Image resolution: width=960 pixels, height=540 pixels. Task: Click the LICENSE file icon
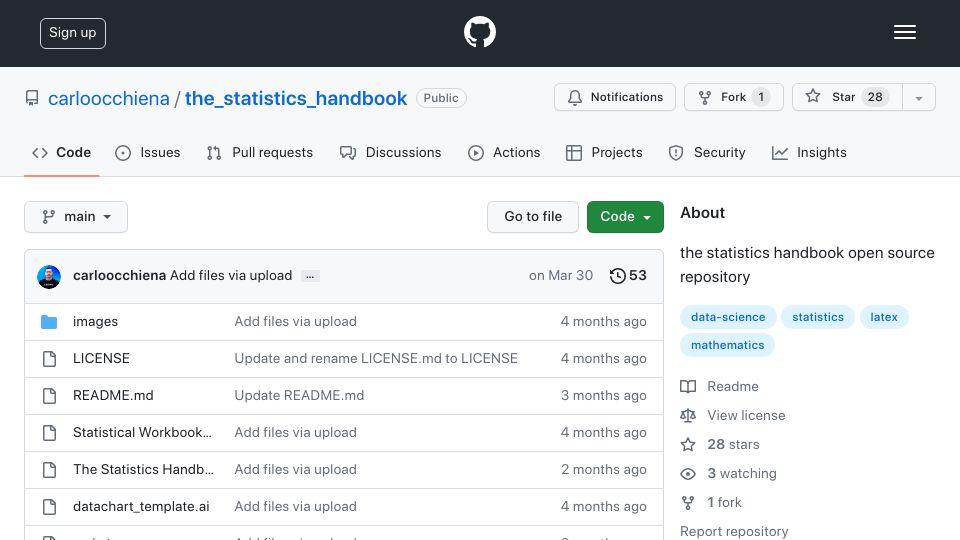point(50,359)
